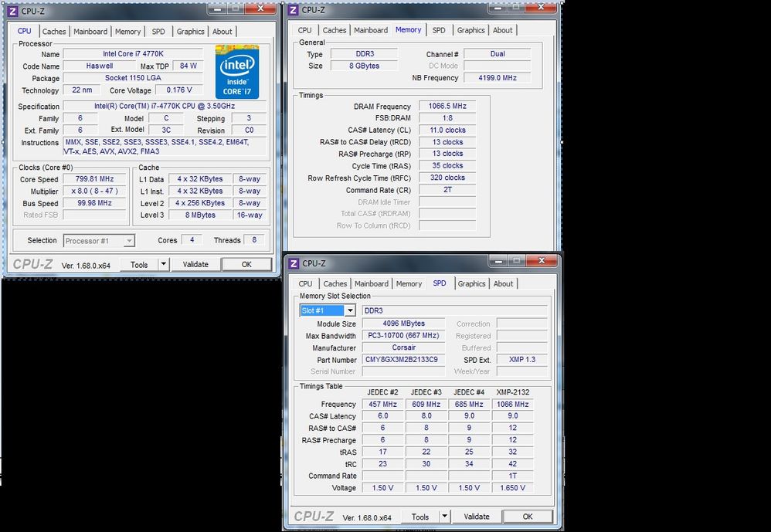Screen dimensions: 771x532
Task: Click the FSB:DRAM ratio "1:8"
Action: point(447,118)
